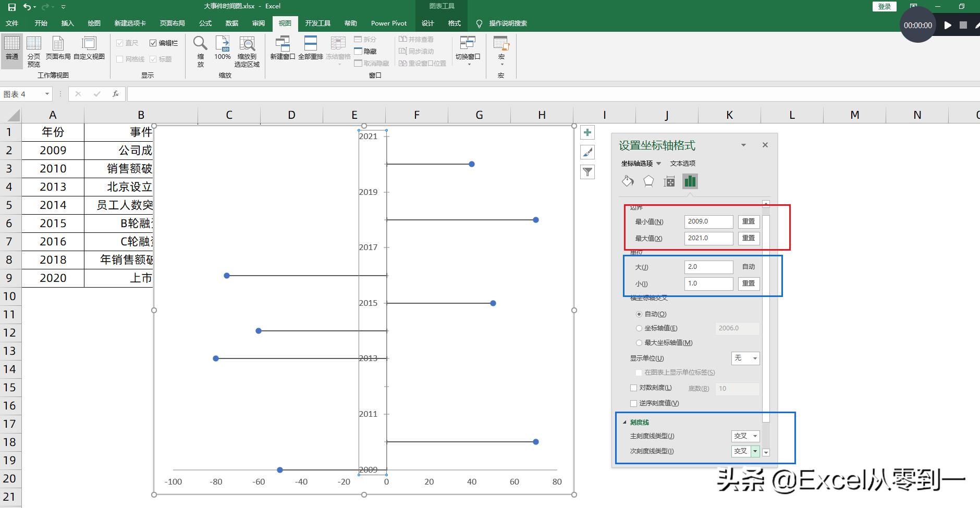
Task: Open the Size & Properties icon
Action: coord(669,181)
